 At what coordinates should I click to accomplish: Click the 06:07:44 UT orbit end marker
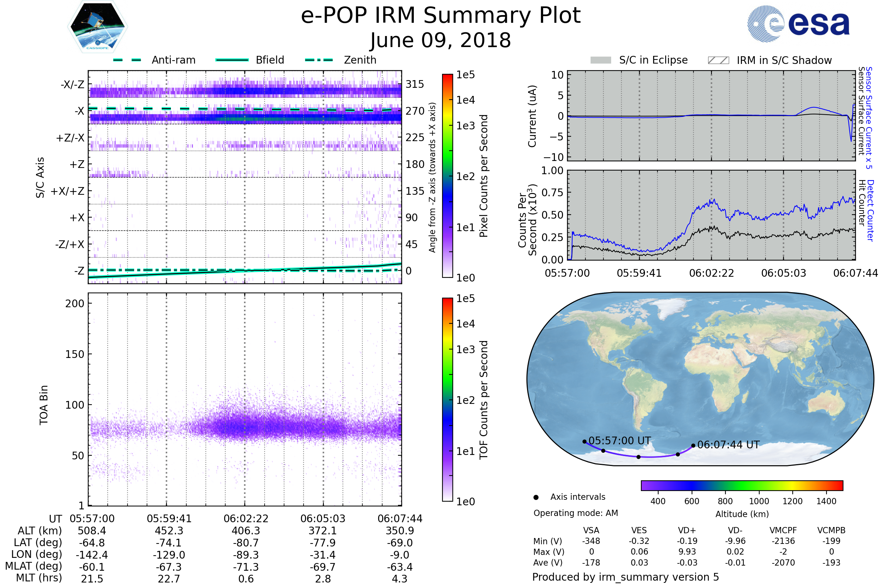coord(693,445)
